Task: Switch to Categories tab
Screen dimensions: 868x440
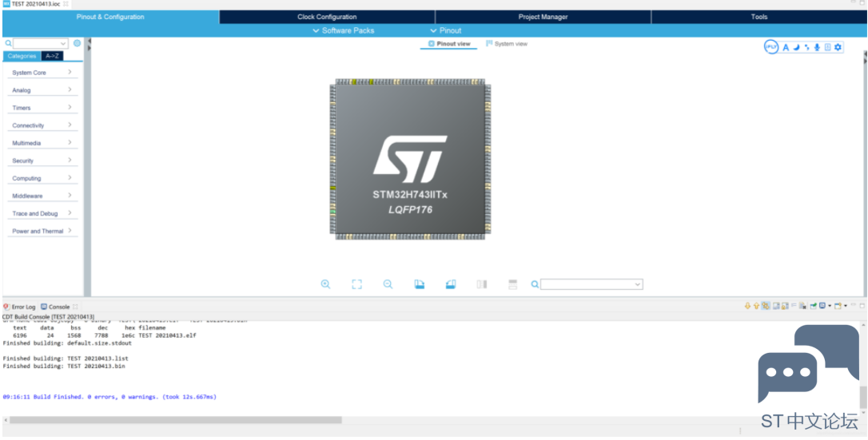Action: click(x=22, y=56)
